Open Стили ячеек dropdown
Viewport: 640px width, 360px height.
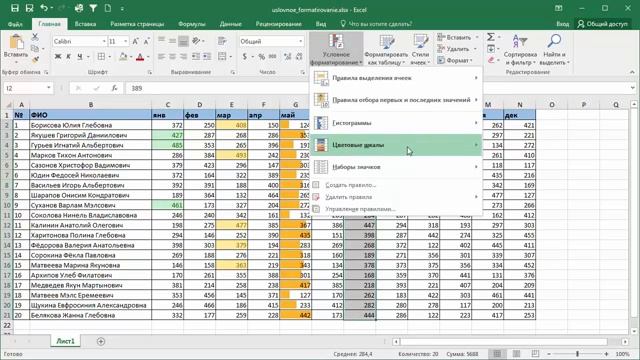tap(420, 49)
